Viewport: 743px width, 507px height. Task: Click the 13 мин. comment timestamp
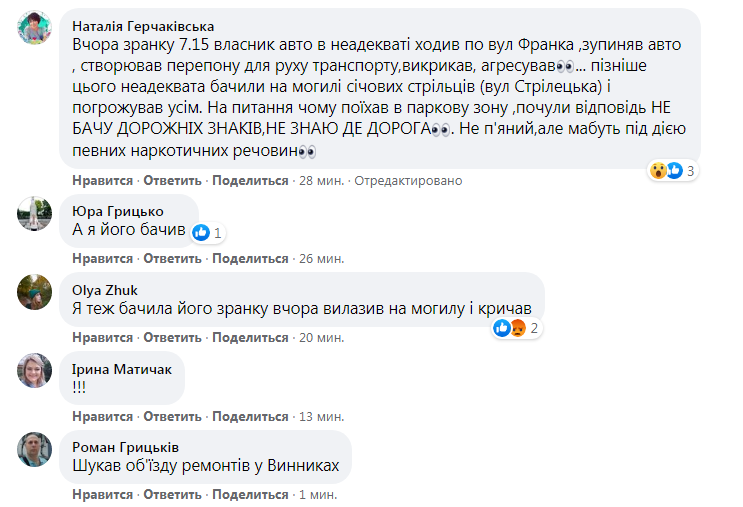coord(322,416)
